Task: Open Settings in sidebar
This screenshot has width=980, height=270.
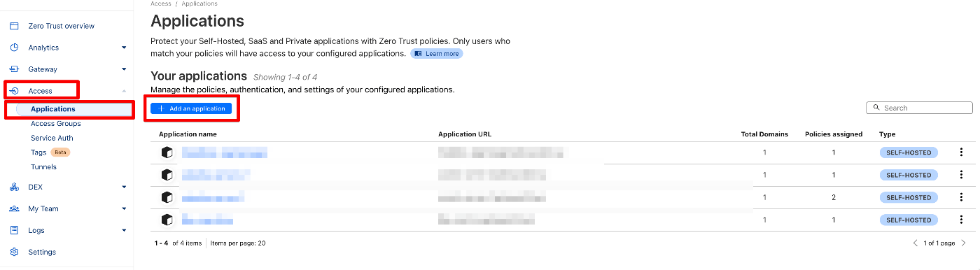Action: (x=42, y=252)
